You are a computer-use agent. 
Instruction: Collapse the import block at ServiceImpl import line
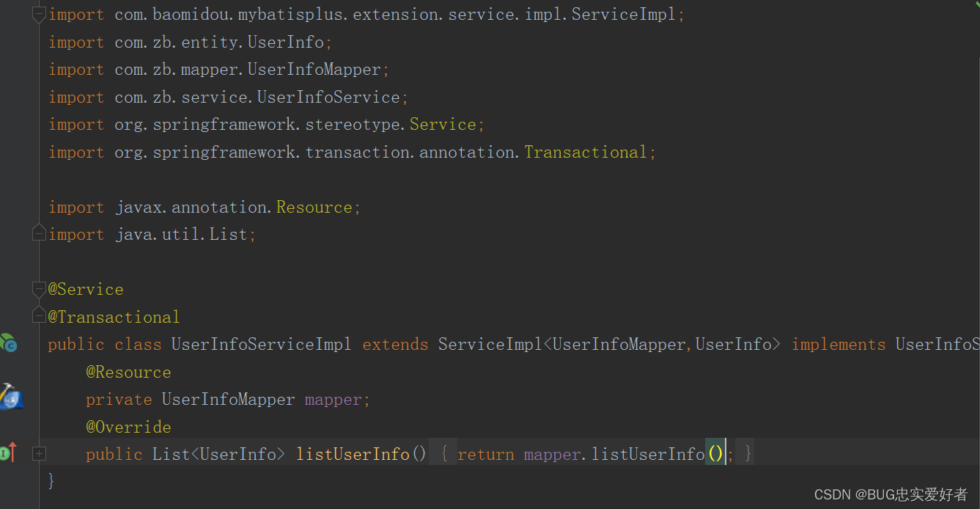[39, 15]
